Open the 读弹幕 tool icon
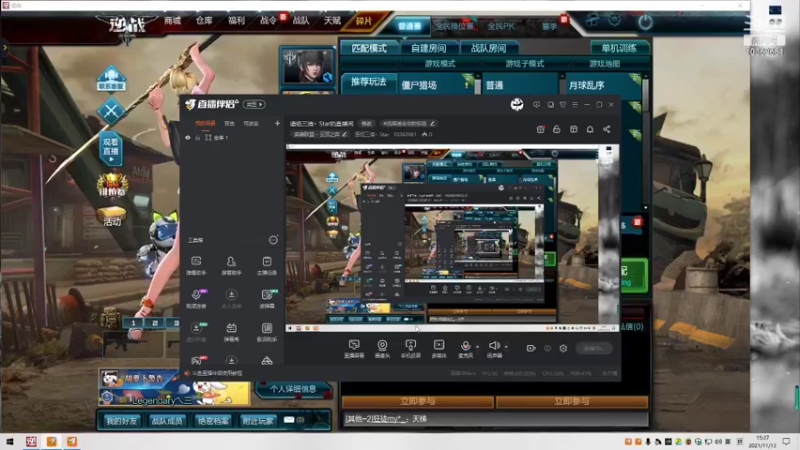The height and width of the screenshot is (450, 800). 266,298
